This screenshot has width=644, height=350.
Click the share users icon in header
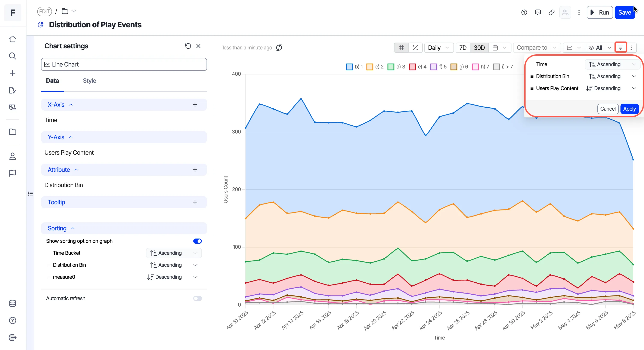[x=565, y=12]
